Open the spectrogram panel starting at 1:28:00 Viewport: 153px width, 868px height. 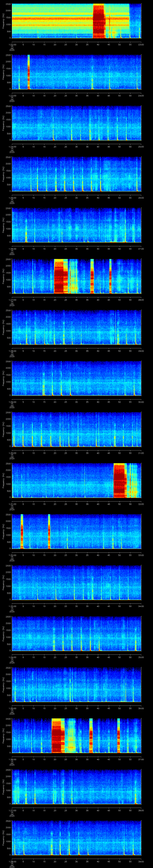click(76, 327)
